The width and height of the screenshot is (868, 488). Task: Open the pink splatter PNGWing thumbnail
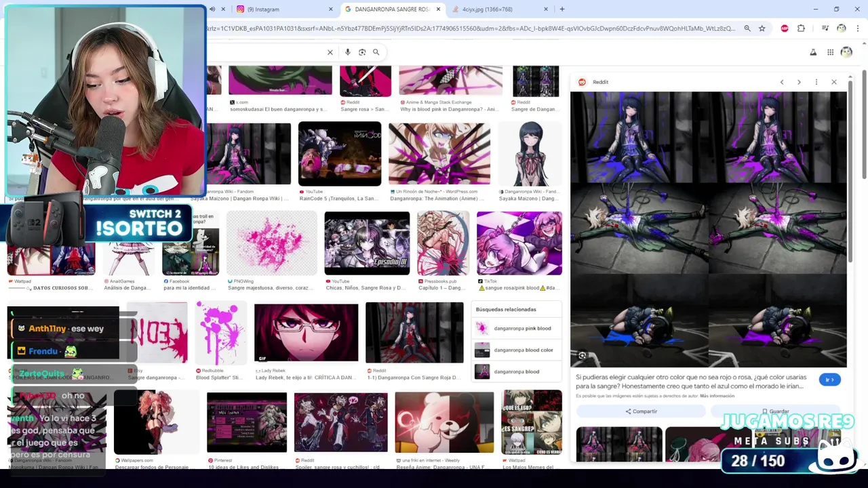(x=272, y=243)
